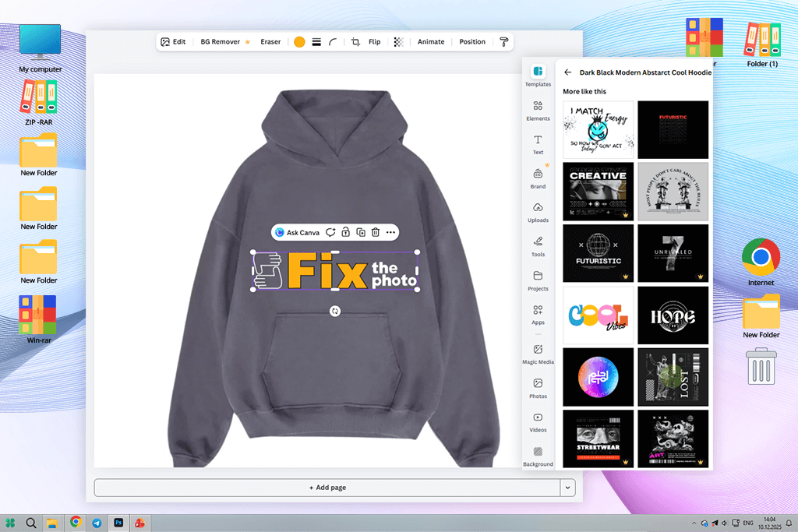Expand the system tray hidden icons chevron
798x532 pixels.
(x=694, y=523)
